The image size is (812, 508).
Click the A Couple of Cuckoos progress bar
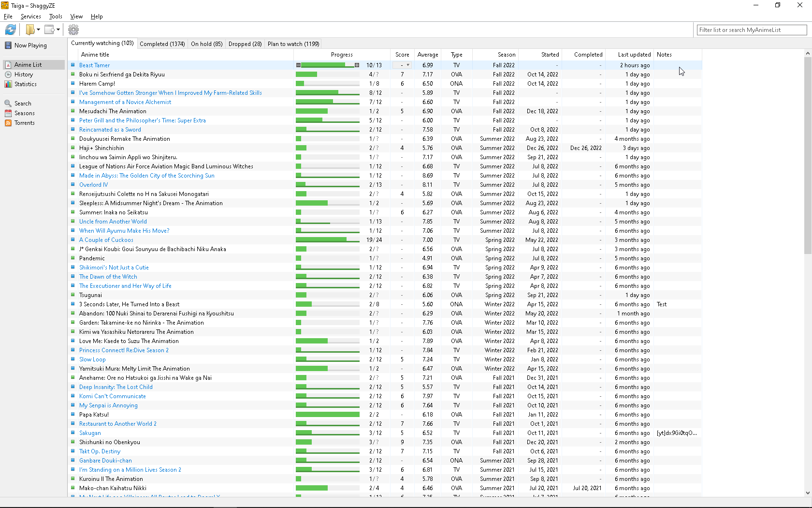(327, 240)
